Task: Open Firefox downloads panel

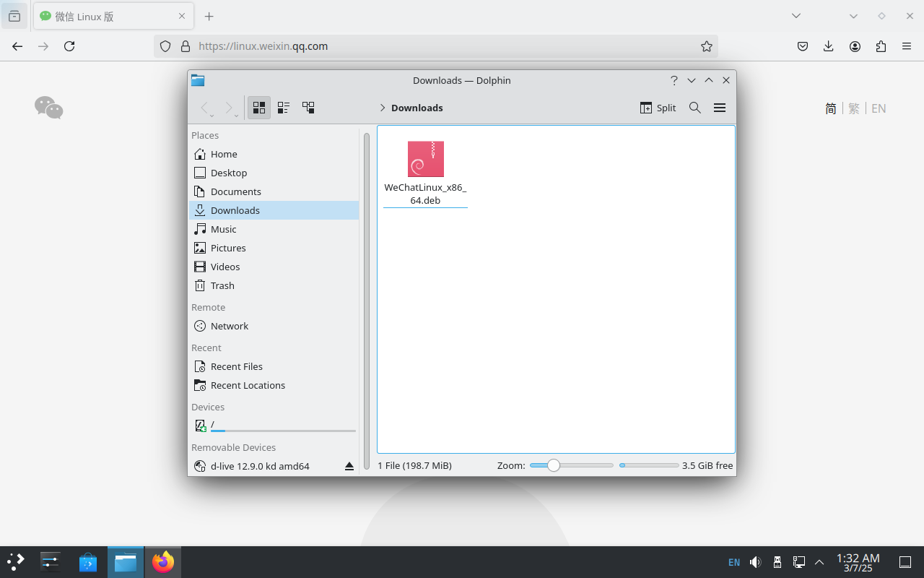Action: point(829,46)
